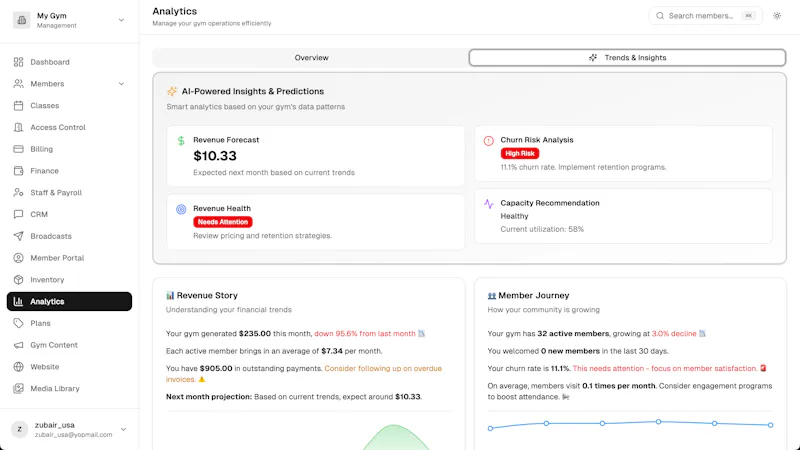Toggle light/dark theme sun button
Image resolution: width=800 pixels, height=450 pixels.
(x=777, y=16)
